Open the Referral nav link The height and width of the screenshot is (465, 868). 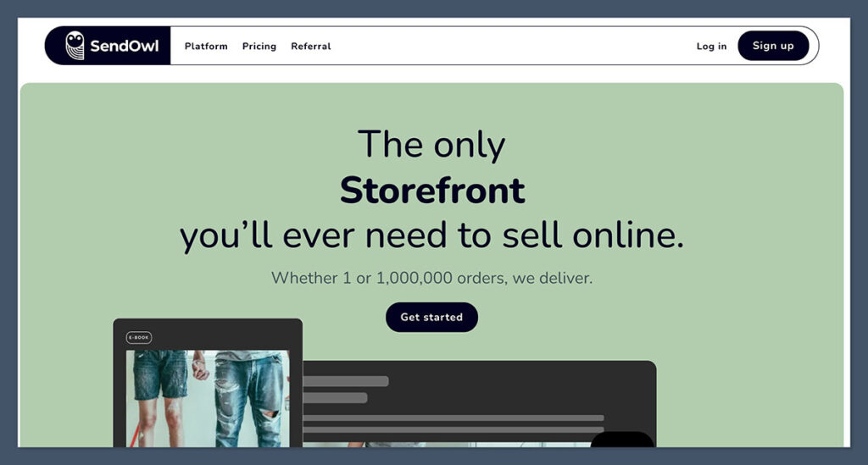311,47
